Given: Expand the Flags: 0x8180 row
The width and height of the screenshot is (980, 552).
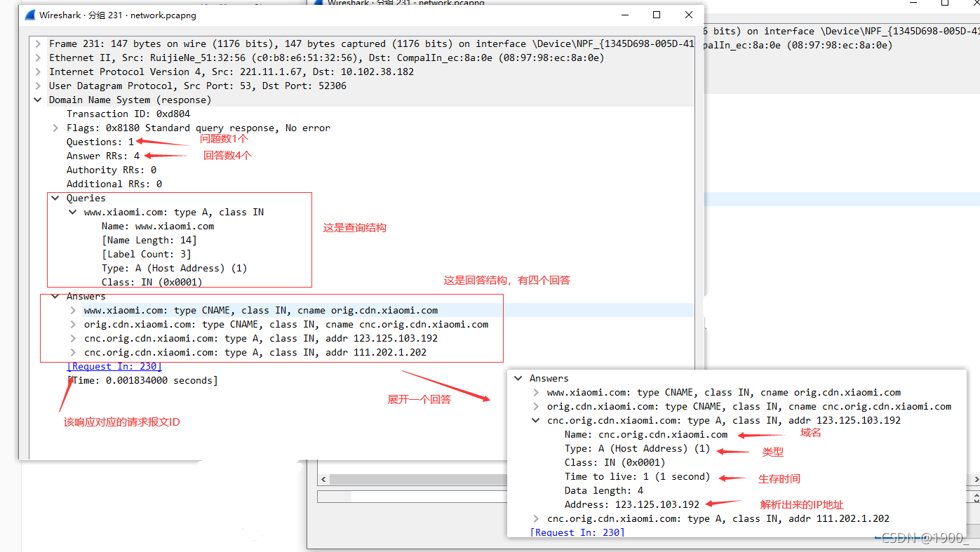Looking at the screenshot, I should [x=56, y=128].
